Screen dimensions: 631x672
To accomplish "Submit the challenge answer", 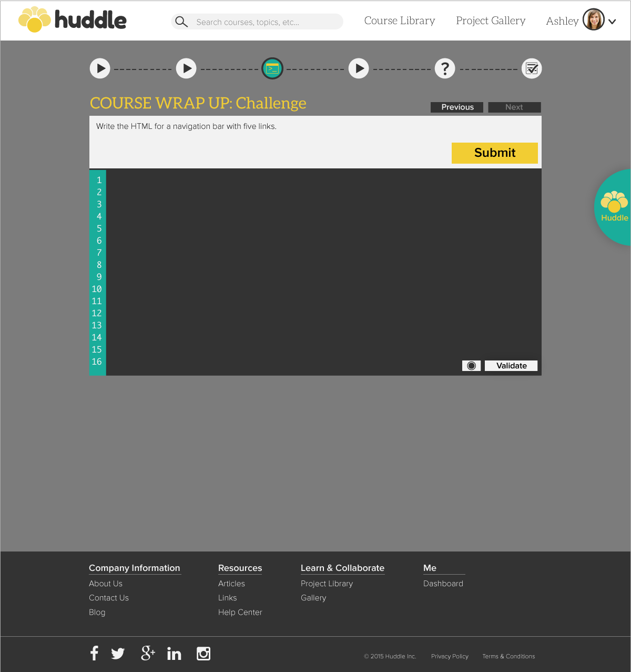I will (495, 153).
